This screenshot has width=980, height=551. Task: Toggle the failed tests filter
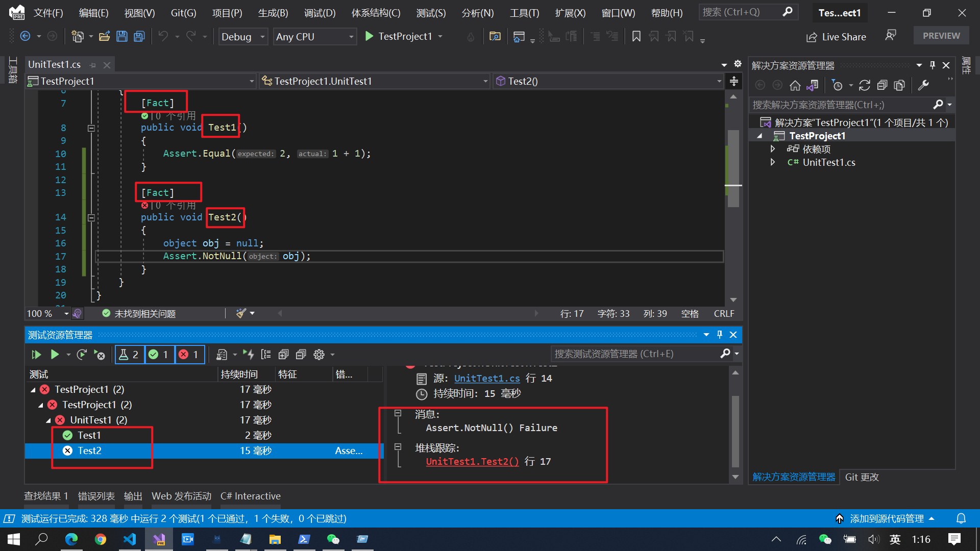coord(189,355)
